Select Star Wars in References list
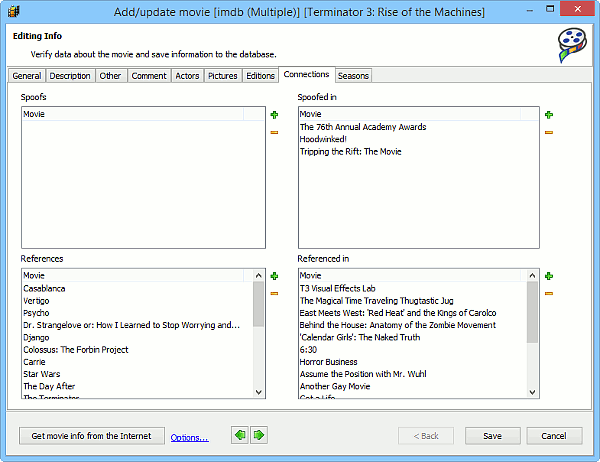This screenshot has height=462, width=600. point(42,374)
